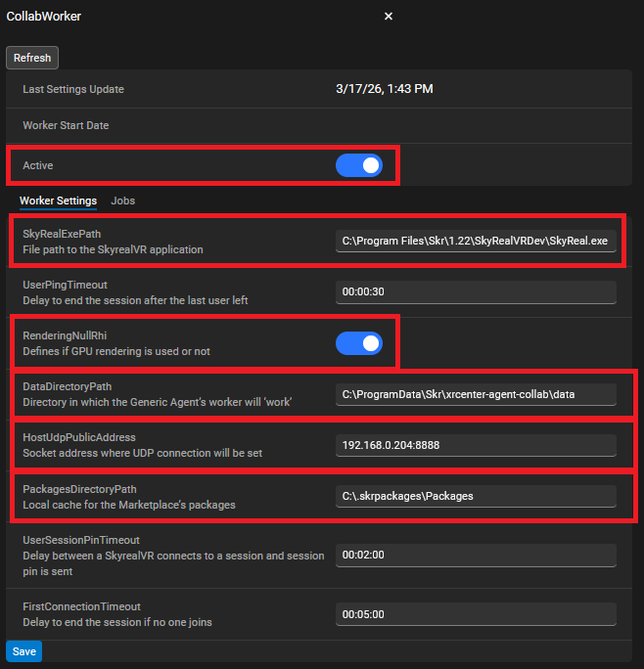Select the Worker Start Date row label
644x669 pixels.
coord(66,125)
